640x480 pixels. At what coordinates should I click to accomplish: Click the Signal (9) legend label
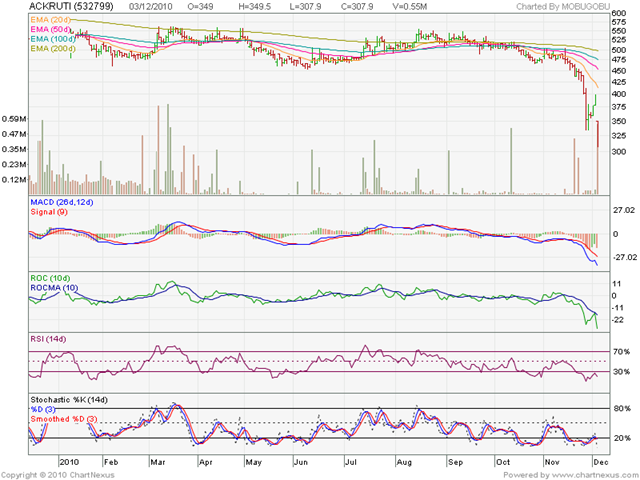(49, 212)
